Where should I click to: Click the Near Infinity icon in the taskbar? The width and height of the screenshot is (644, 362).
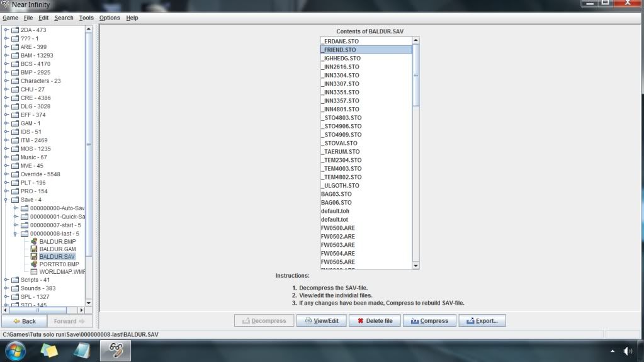tap(116, 351)
